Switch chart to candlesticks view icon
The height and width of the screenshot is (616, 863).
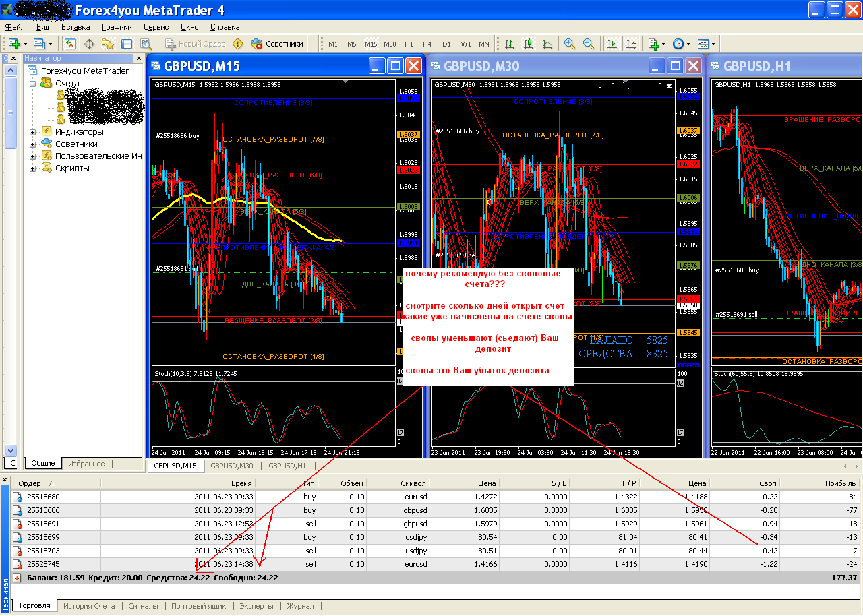click(528, 44)
